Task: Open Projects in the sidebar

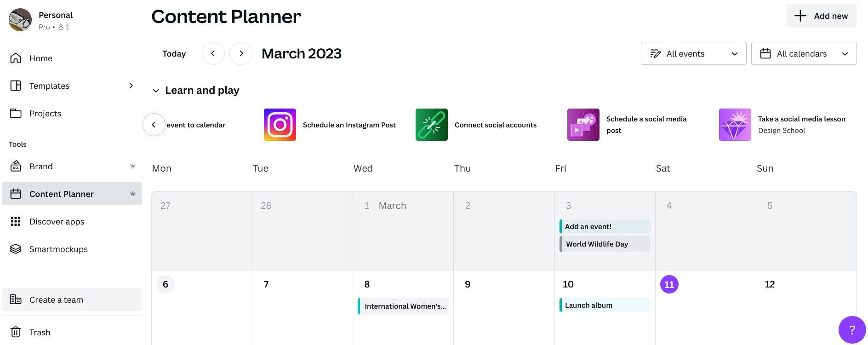Action: (x=45, y=113)
